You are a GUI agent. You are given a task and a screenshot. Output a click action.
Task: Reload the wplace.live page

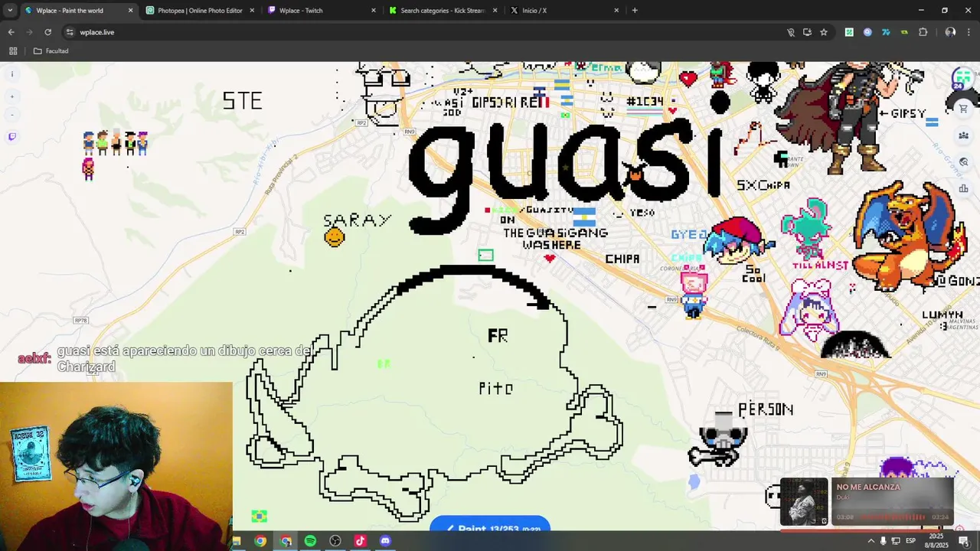pyautogui.click(x=47, y=32)
